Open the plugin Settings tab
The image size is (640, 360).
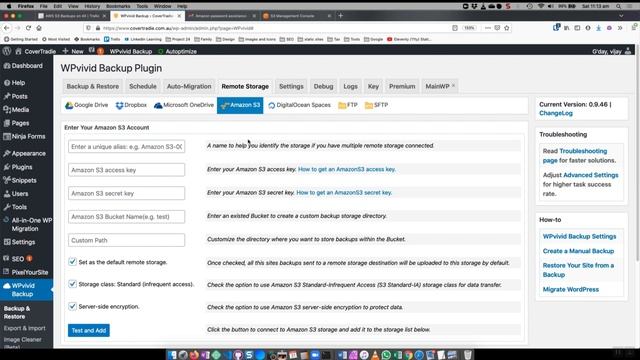coord(291,86)
